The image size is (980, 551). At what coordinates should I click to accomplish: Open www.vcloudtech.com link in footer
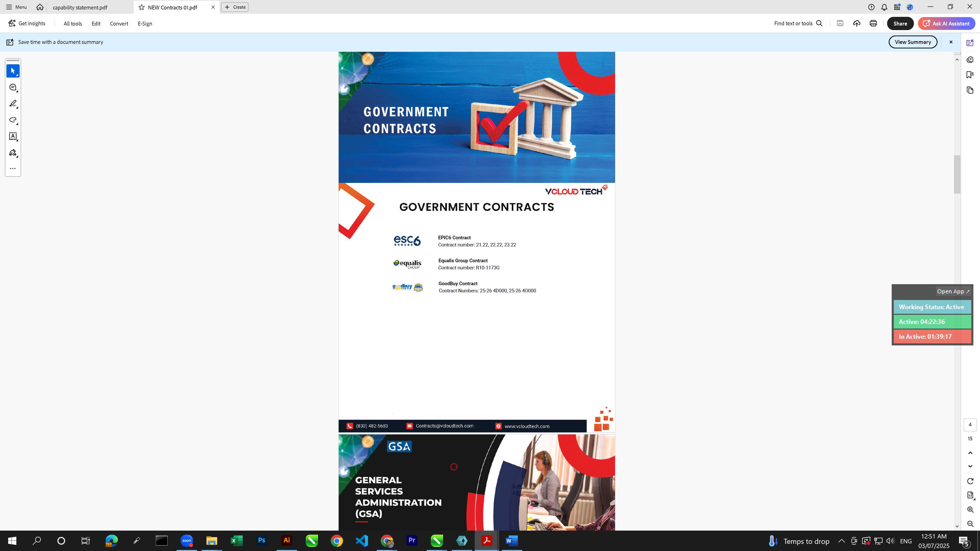click(527, 426)
